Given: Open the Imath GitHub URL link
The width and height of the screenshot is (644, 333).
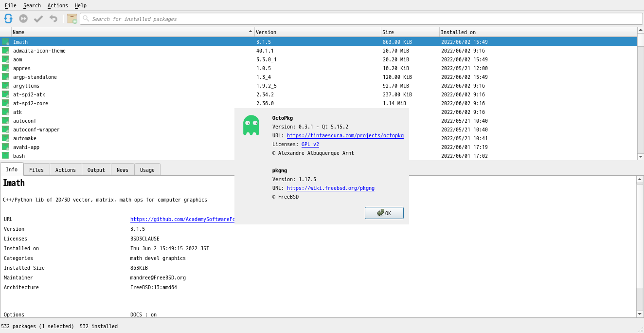Looking at the screenshot, I should click(182, 219).
